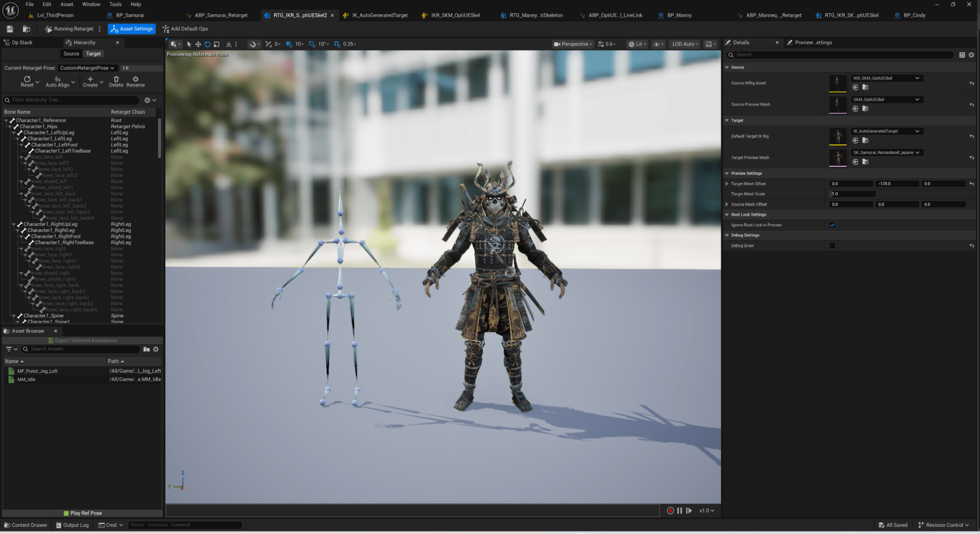Switch hierarchy to Source skeleton
The height and width of the screenshot is (534, 980).
pos(71,54)
